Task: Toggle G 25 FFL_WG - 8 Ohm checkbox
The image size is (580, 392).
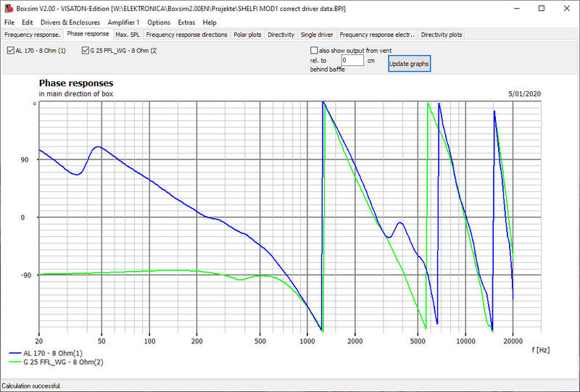Action: tap(86, 51)
